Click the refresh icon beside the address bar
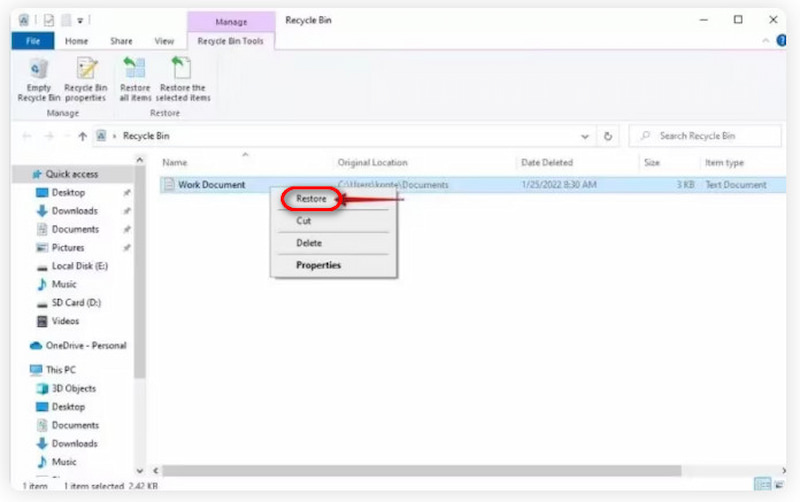 click(x=608, y=136)
